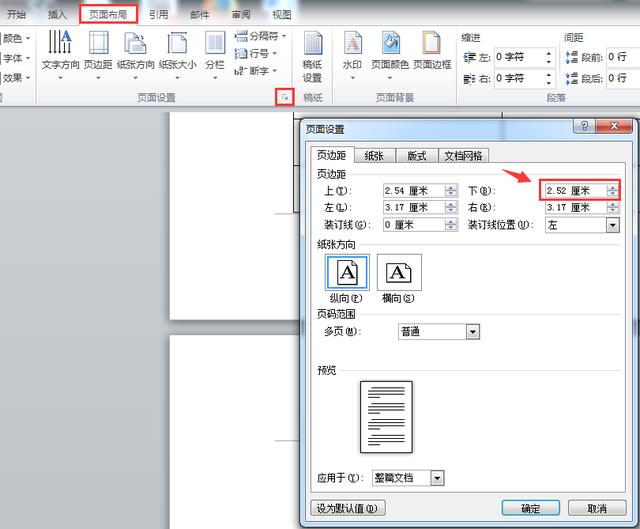640x529 pixels.
Task: Select the 页边距 tab in dialog
Action: [331, 155]
